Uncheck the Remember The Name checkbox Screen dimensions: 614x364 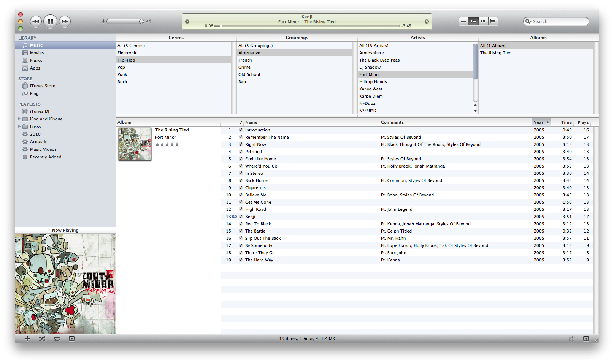pos(241,137)
